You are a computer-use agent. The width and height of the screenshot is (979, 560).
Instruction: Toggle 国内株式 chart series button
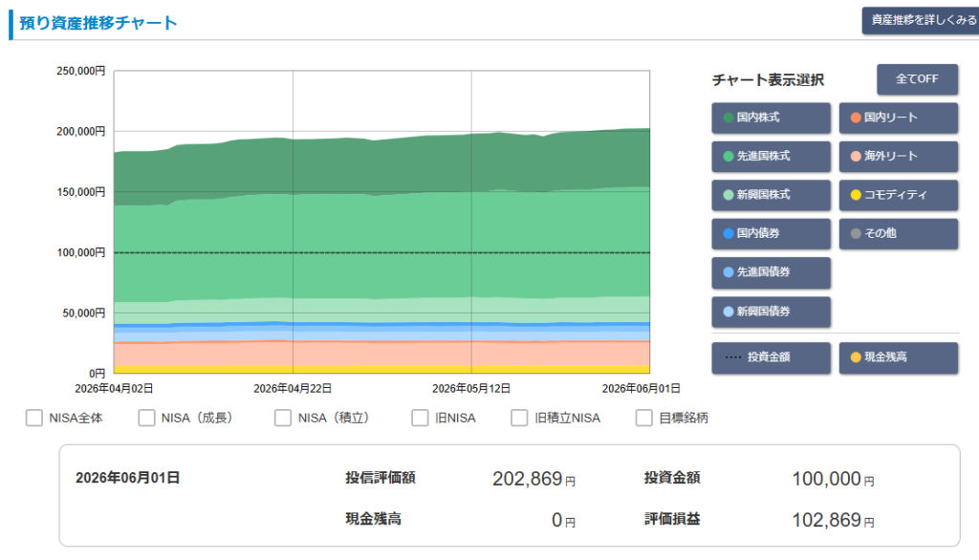click(771, 118)
